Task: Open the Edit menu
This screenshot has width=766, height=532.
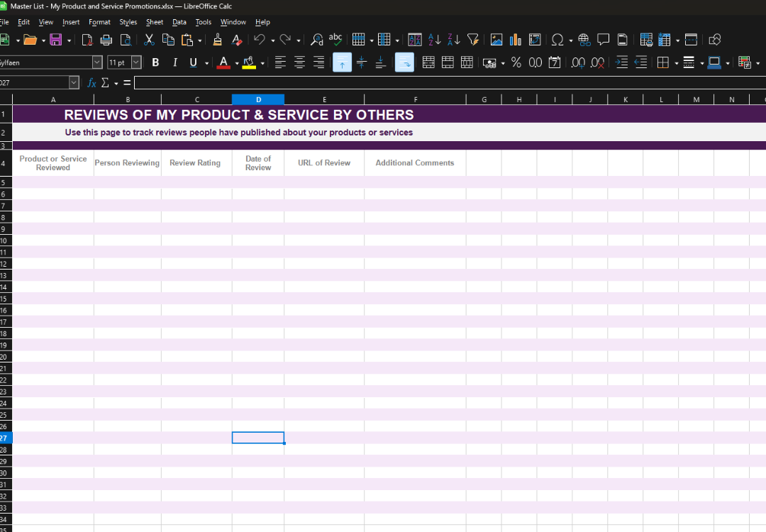Action: coord(23,22)
